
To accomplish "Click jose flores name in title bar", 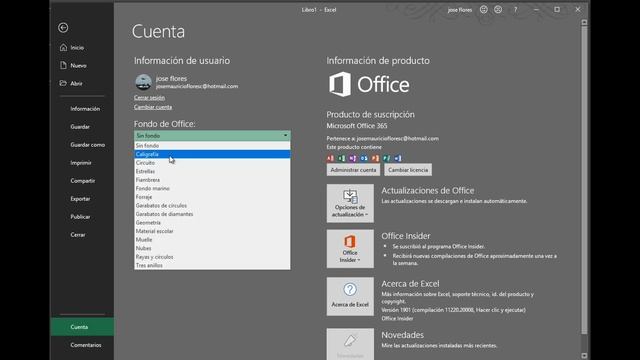I will point(460,10).
